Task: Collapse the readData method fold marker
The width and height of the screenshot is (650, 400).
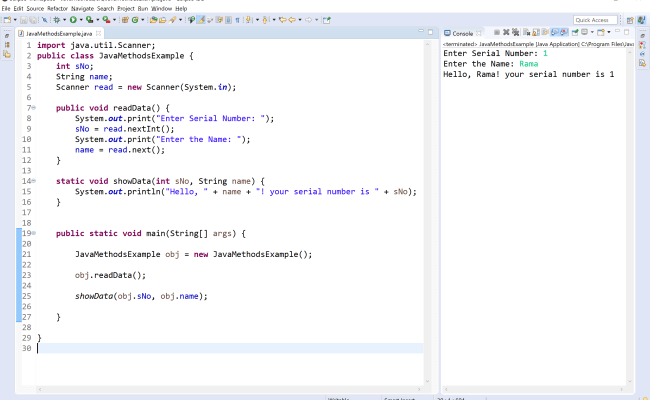Action: (x=34, y=108)
